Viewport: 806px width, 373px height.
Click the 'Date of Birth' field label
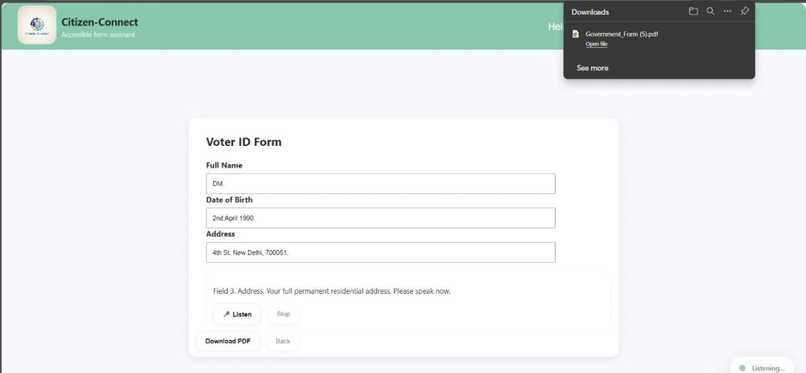[229, 199]
